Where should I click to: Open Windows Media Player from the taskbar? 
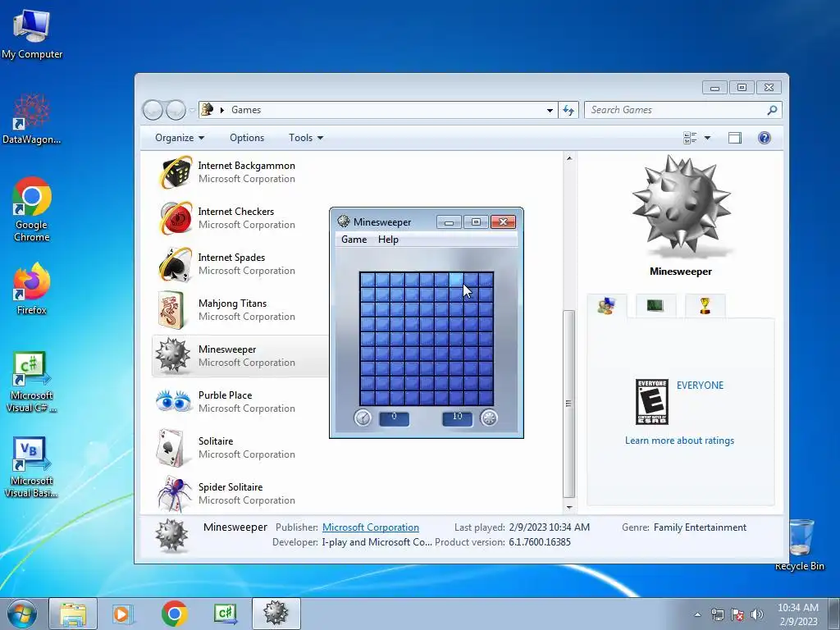[x=123, y=614]
